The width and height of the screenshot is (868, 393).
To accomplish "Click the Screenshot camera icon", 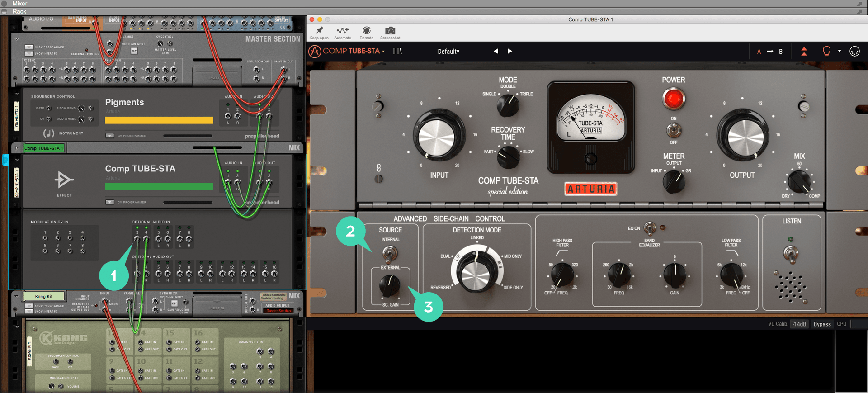I will tap(390, 30).
